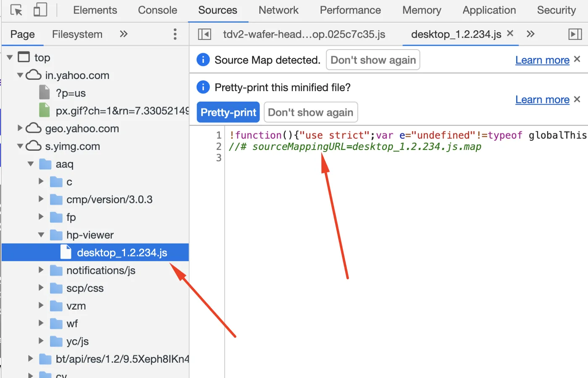Screen dimensions: 588x378
Task: Open the Application panel
Action: (489, 10)
